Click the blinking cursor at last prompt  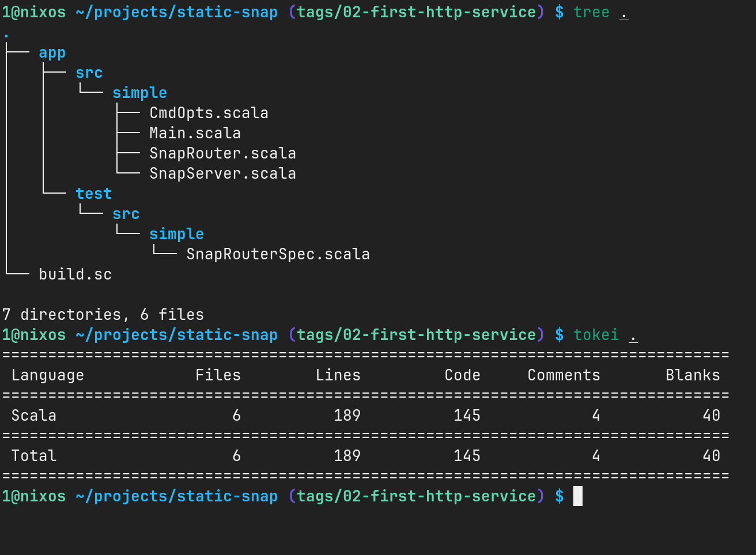point(578,496)
